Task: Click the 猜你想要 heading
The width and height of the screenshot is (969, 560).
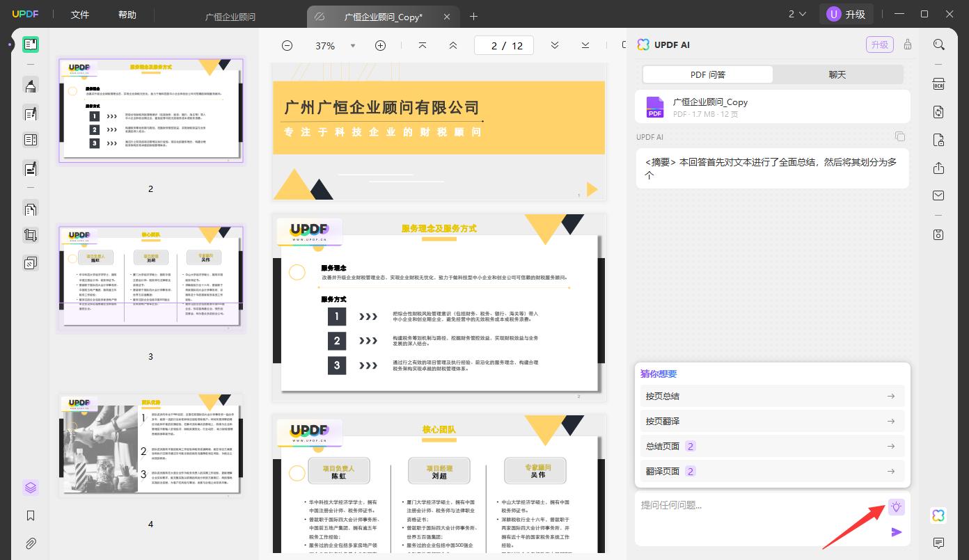Action: pyautogui.click(x=659, y=374)
